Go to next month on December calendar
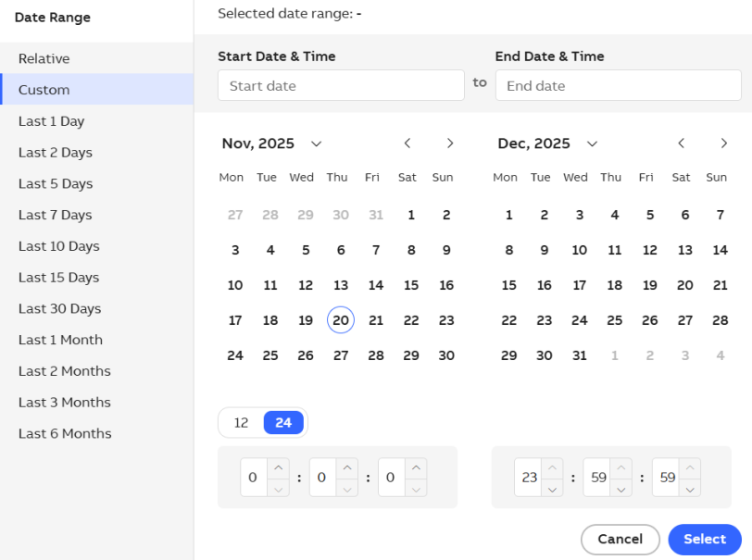Viewport: 752px width, 560px height. (724, 143)
